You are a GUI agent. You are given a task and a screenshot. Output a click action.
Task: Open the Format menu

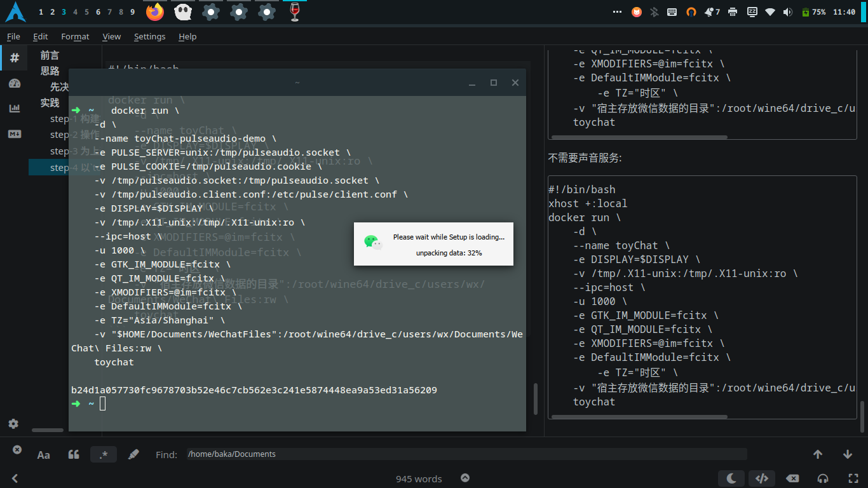75,37
